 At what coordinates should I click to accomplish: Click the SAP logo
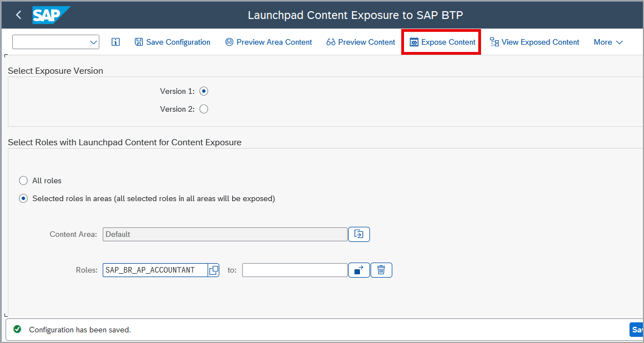tap(51, 15)
